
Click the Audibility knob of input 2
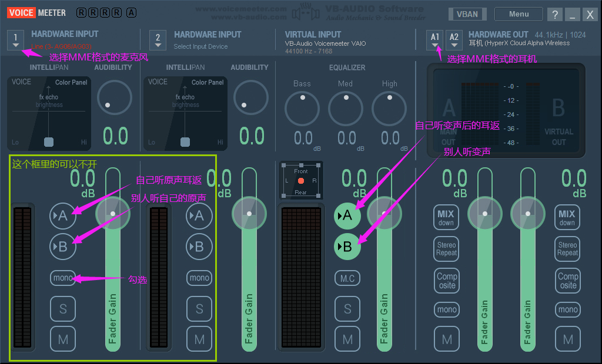point(250,97)
